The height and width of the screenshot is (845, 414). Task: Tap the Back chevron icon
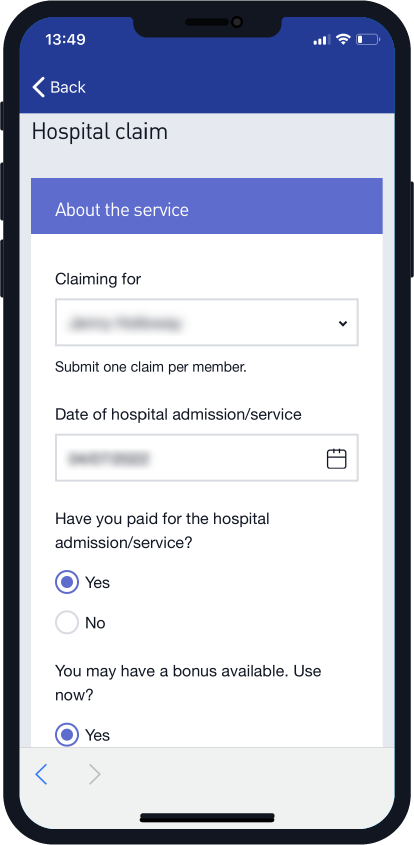click(39, 87)
